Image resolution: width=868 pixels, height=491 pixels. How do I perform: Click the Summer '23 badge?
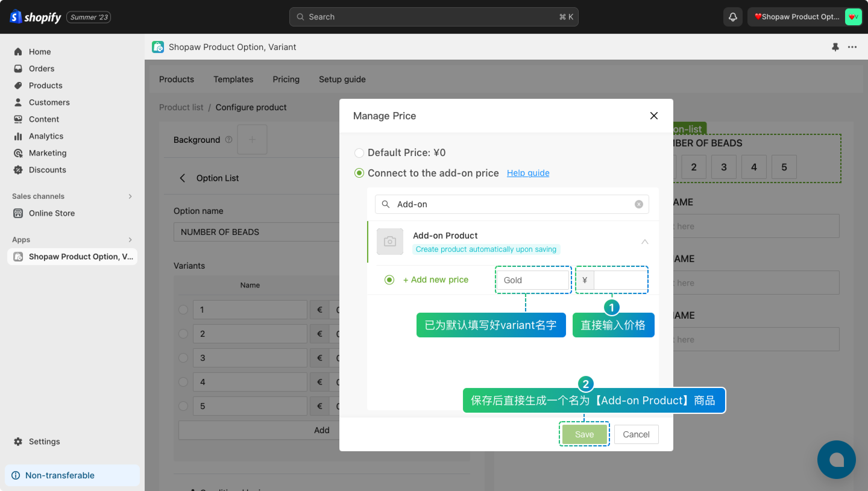click(89, 17)
